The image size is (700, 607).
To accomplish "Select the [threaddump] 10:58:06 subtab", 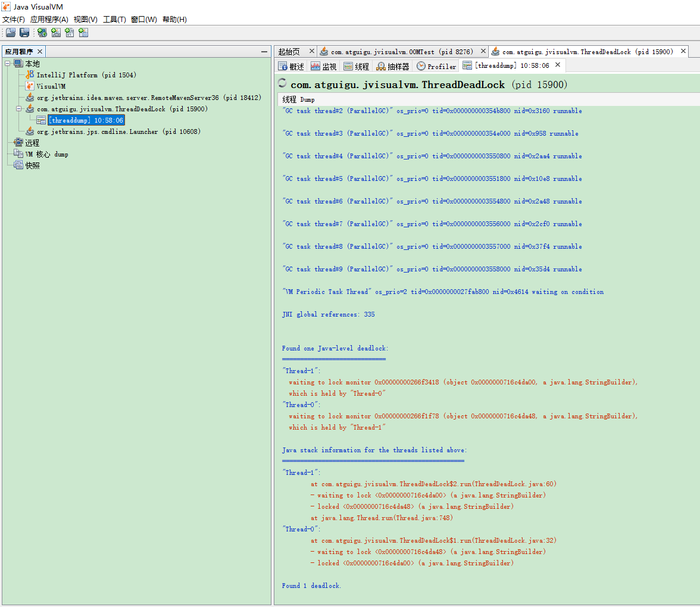I will tap(512, 65).
